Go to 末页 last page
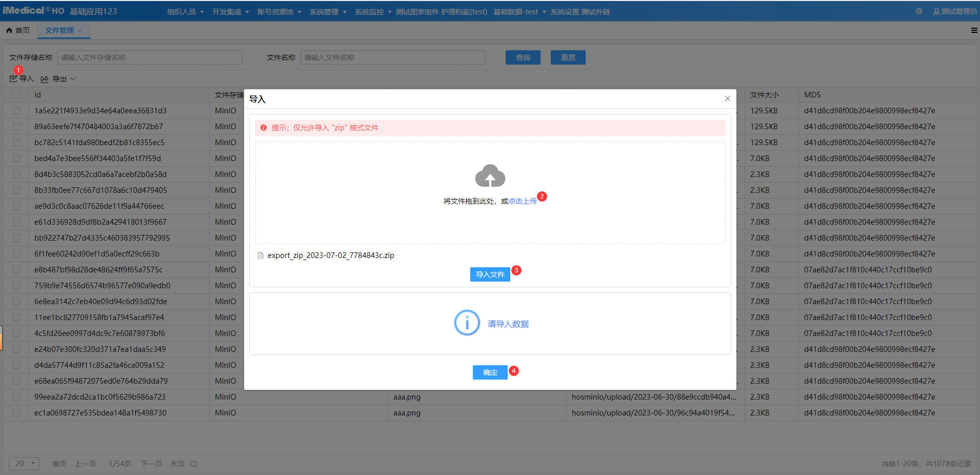 click(177, 464)
